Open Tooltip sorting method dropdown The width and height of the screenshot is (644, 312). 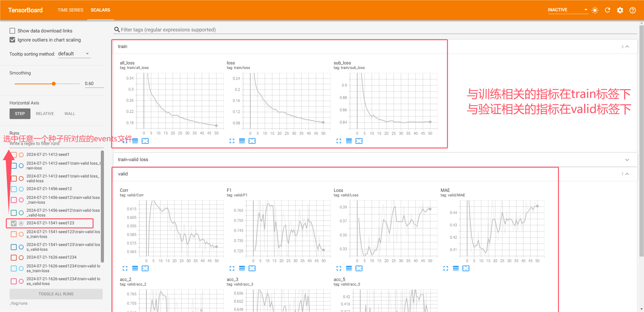point(74,54)
